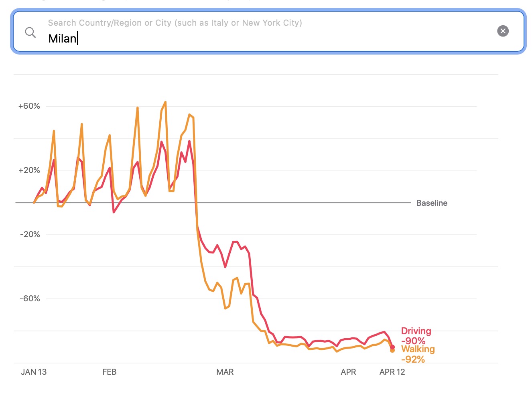Click the JAN 13 date label
Image resolution: width=532 pixels, height=410 pixels.
34,372
